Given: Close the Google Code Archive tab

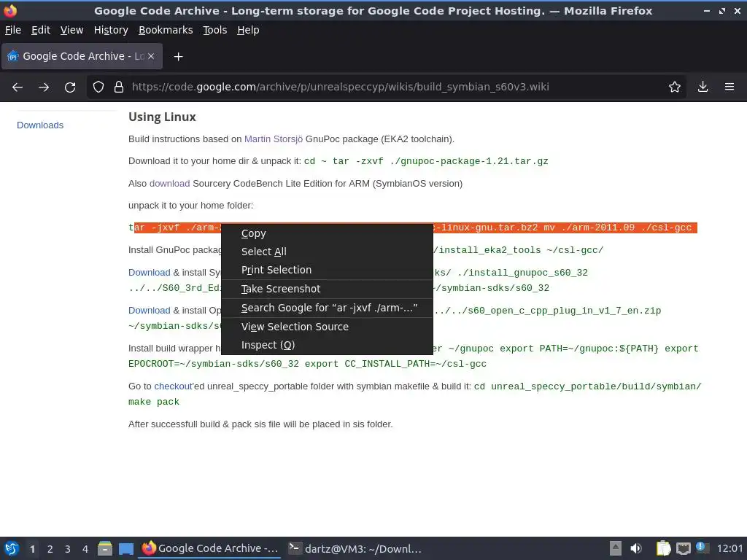Looking at the screenshot, I should (x=151, y=56).
